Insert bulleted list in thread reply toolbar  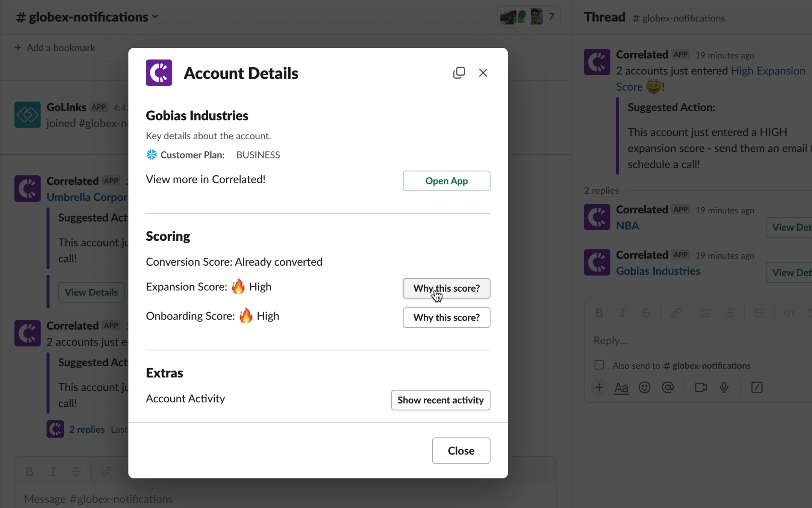click(729, 313)
